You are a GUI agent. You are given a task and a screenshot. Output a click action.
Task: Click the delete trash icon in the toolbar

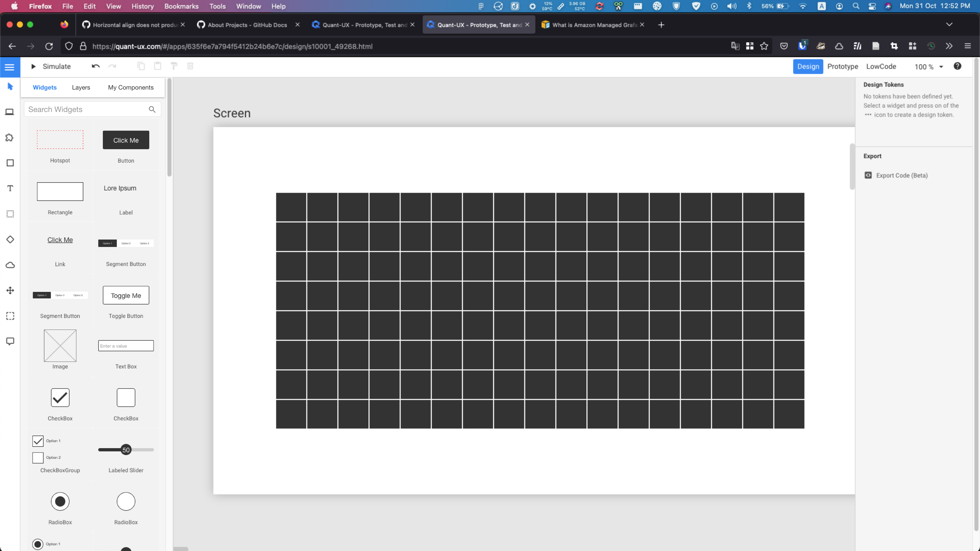click(x=190, y=66)
